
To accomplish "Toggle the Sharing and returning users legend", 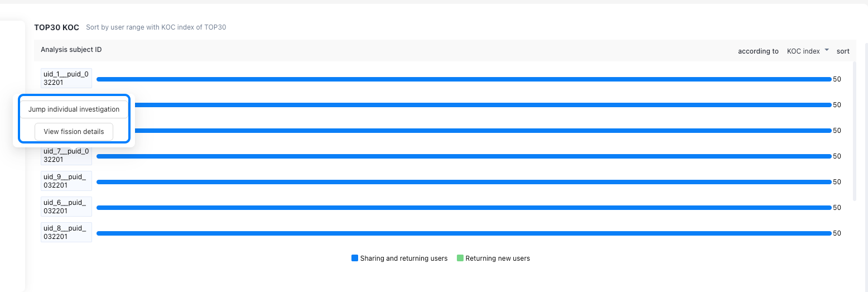I will click(399, 259).
